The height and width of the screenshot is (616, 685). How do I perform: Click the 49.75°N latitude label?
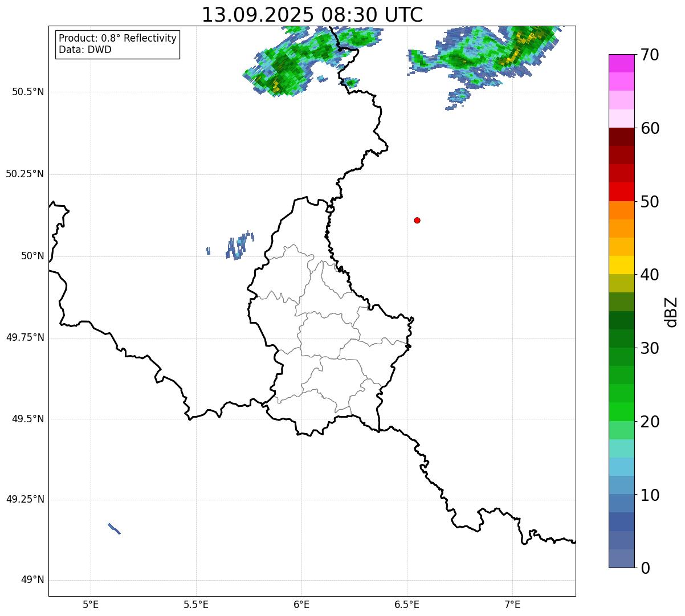tap(25, 337)
